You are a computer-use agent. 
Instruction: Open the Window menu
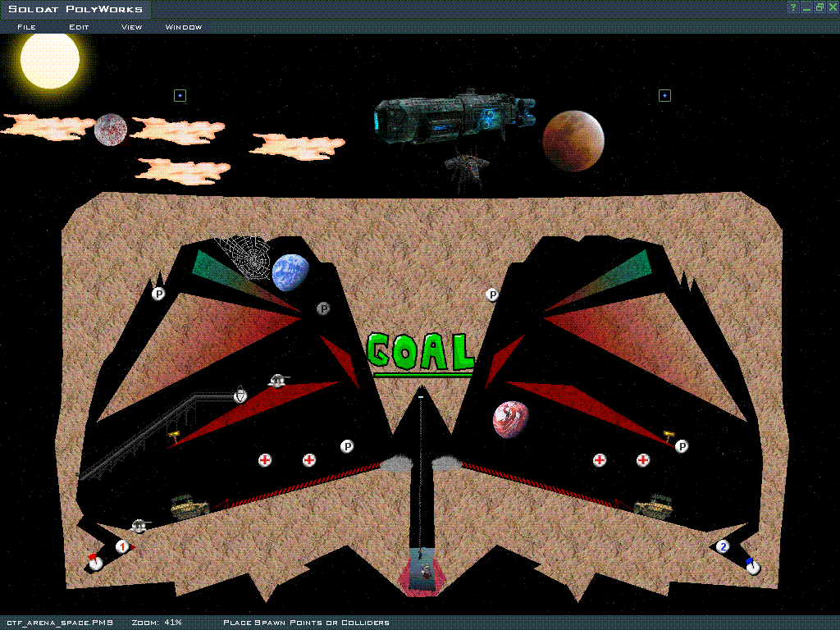click(x=184, y=27)
